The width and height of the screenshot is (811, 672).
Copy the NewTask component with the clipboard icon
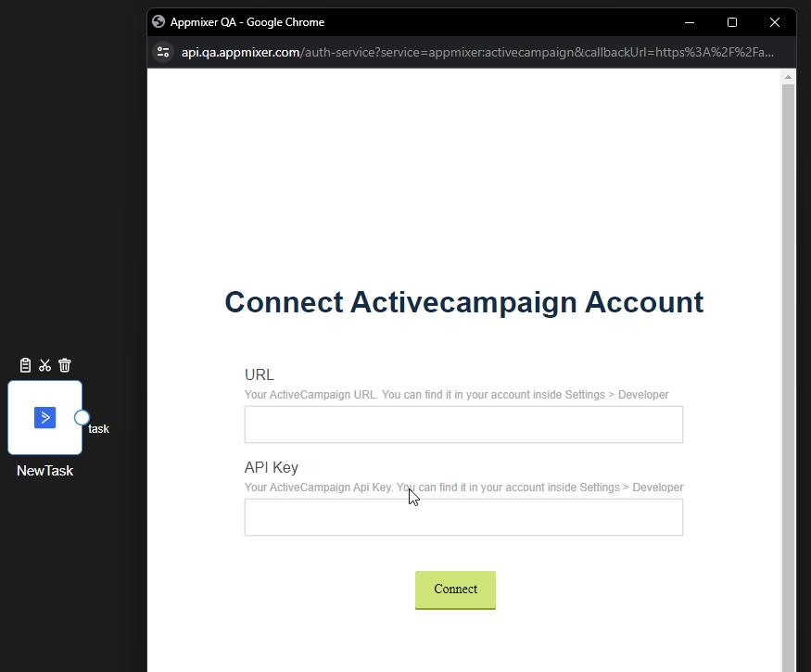25,364
